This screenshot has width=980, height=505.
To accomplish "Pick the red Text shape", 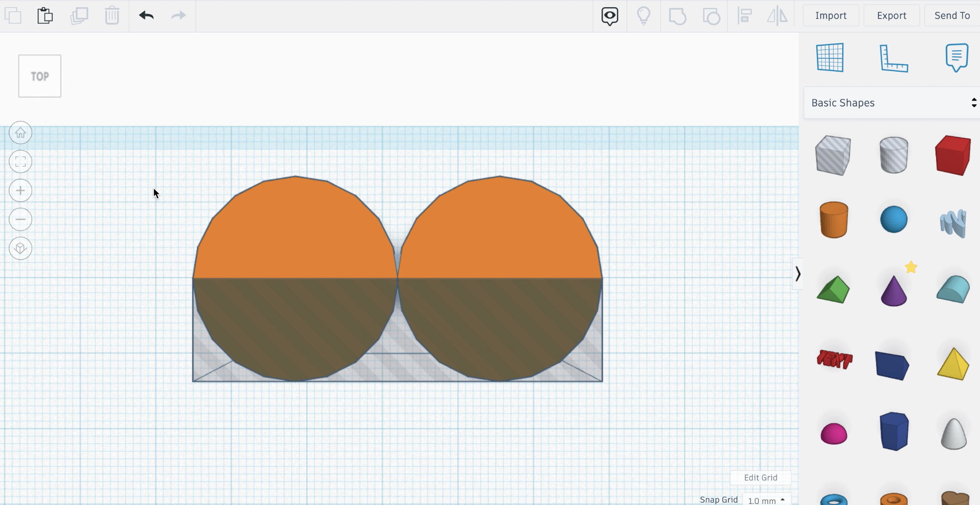I will tap(834, 359).
